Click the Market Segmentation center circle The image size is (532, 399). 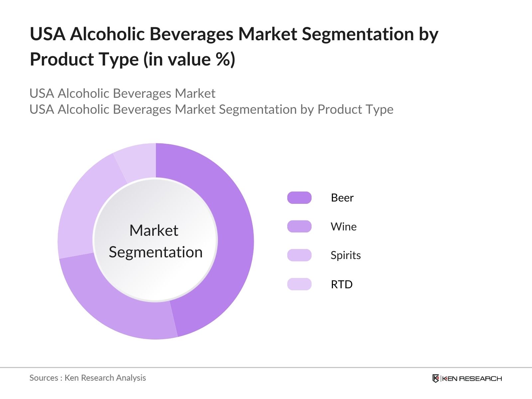(x=156, y=240)
